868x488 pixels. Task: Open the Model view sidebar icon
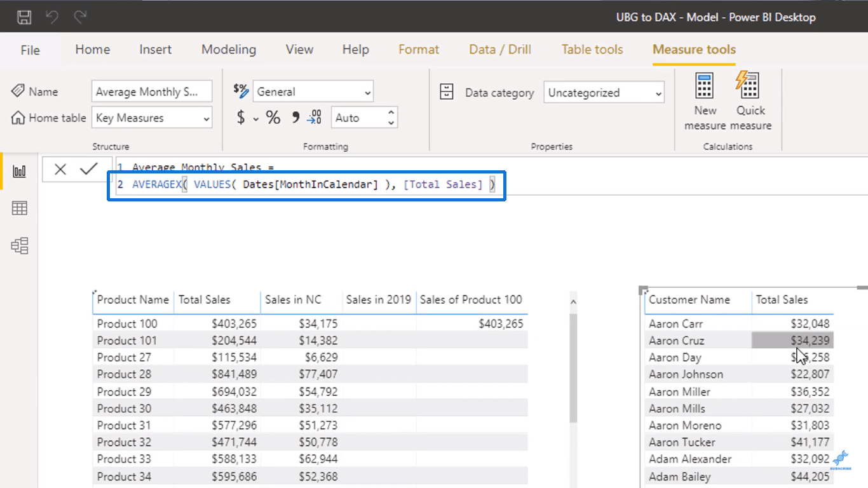[20, 245]
